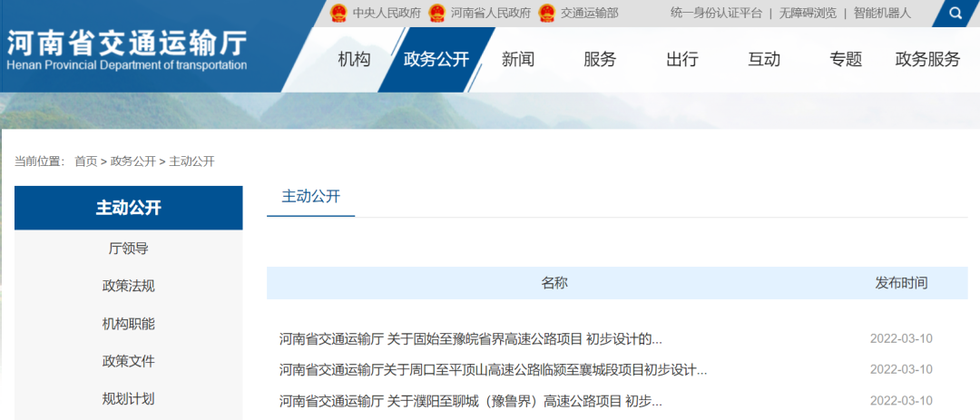This screenshot has width=980, height=420.
Task: Click the search magnifier icon
Action: (x=955, y=14)
